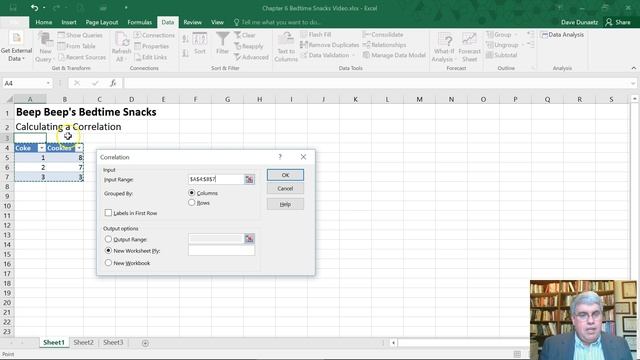Click the Share button
The height and width of the screenshot is (360, 640).
point(618,22)
